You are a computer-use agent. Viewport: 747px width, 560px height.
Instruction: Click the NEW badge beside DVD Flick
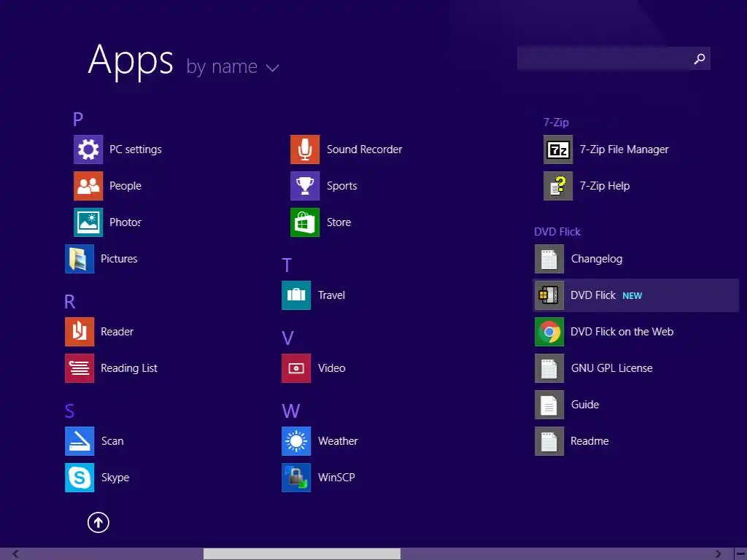632,296
